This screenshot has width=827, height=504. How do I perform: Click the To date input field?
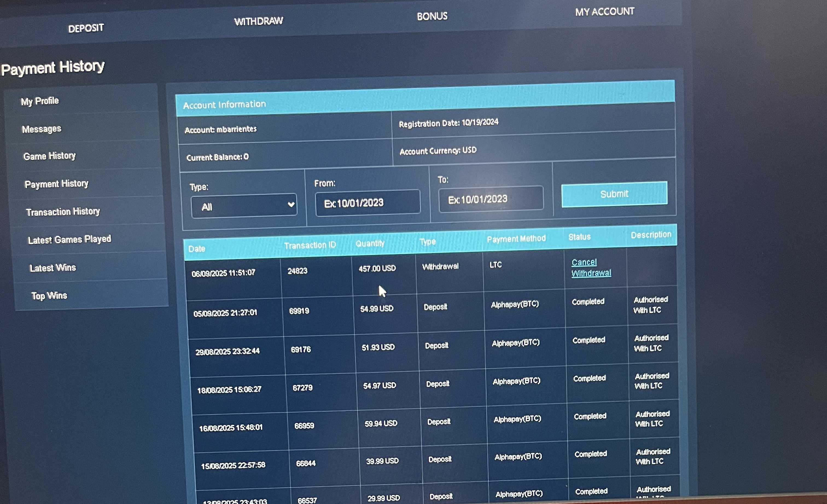click(491, 199)
